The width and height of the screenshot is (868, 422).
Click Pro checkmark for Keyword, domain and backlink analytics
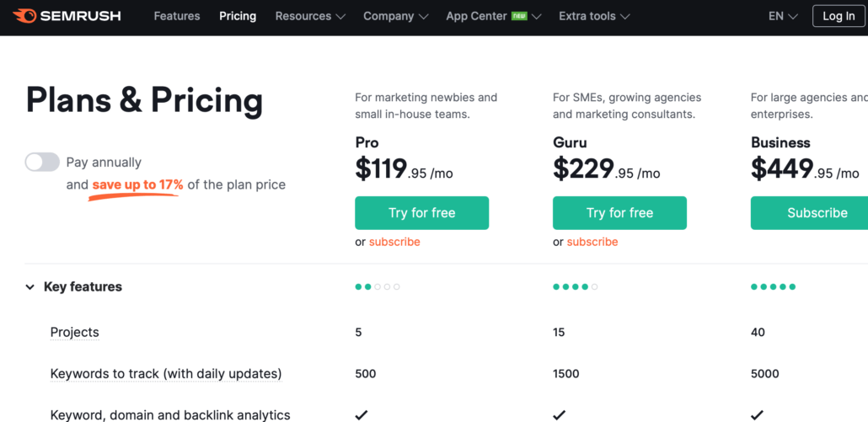362,414
